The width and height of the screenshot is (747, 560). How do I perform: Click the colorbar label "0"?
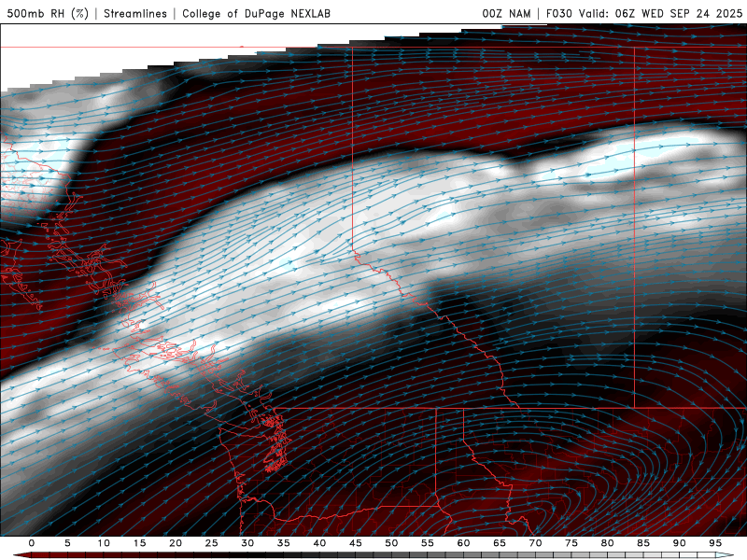pyautogui.click(x=32, y=543)
